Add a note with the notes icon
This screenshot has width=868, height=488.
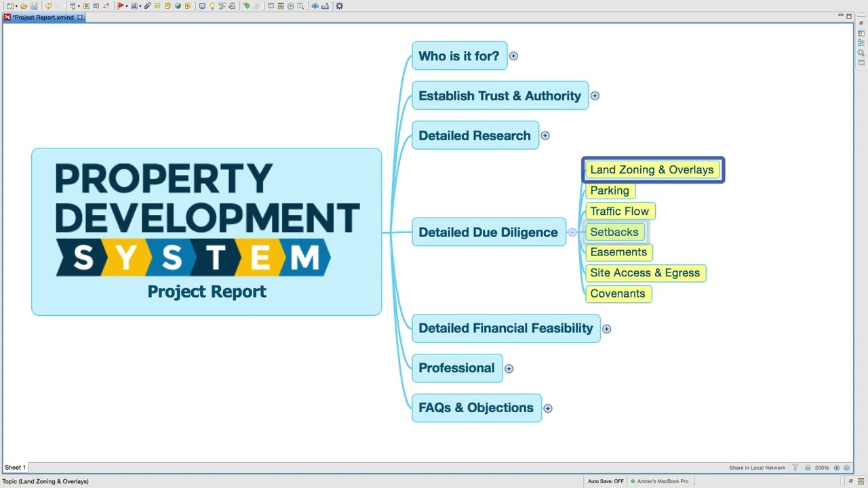[x=167, y=5]
